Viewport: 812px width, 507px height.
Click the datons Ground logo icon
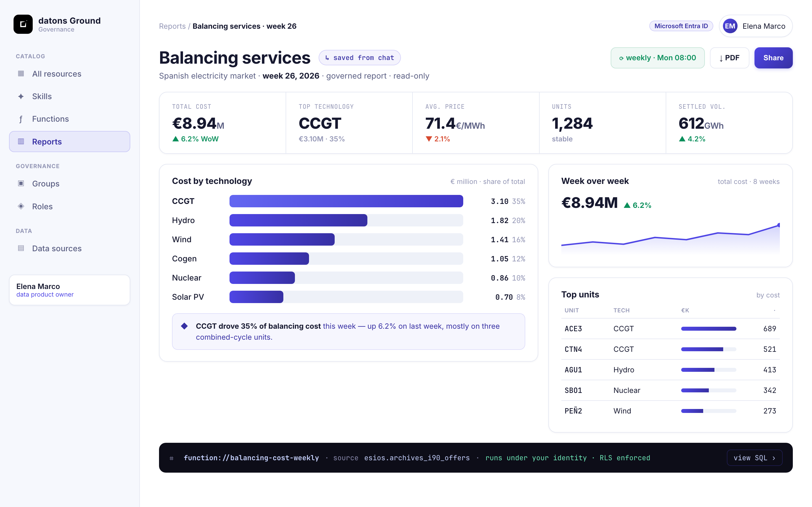(x=23, y=24)
